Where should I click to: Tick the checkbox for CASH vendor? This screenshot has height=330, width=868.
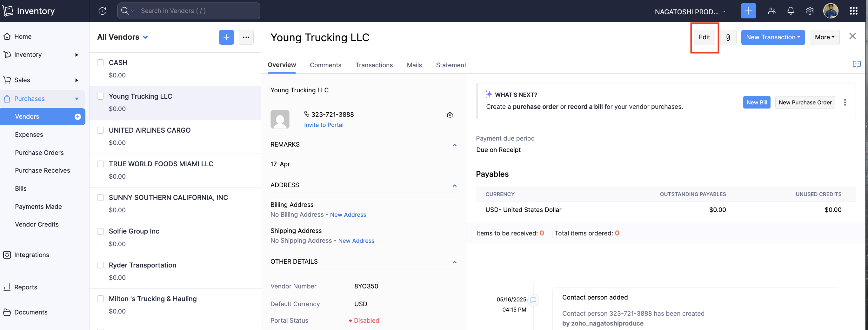pyautogui.click(x=100, y=63)
